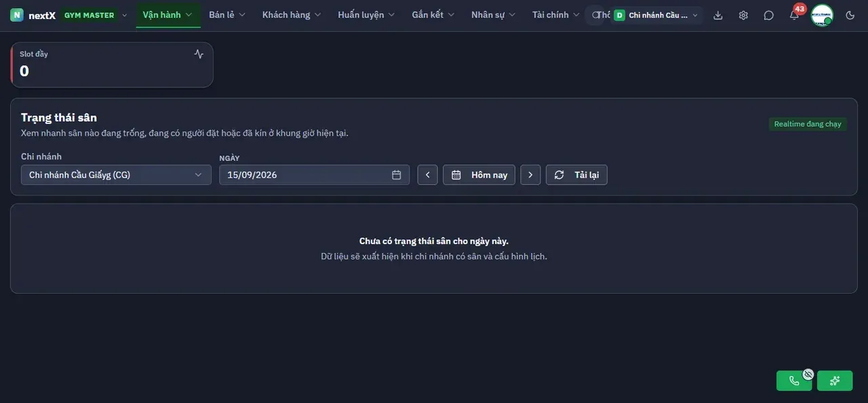Click the Ngày date field 15/09/2026

pos(314,175)
